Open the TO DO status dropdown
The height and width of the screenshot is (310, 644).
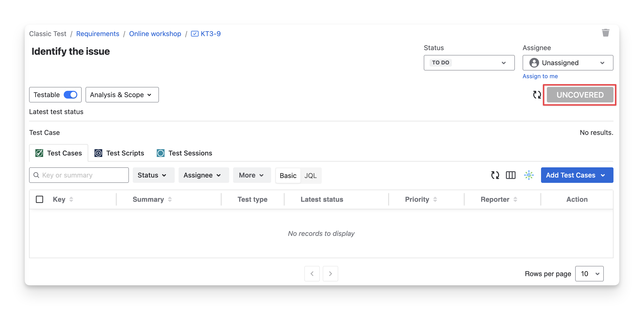[x=469, y=63]
